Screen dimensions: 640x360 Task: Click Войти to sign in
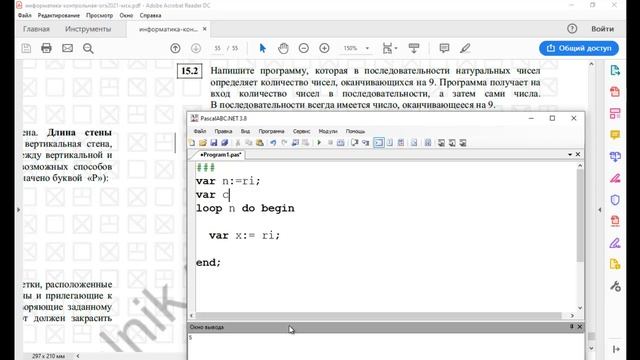[x=602, y=29]
